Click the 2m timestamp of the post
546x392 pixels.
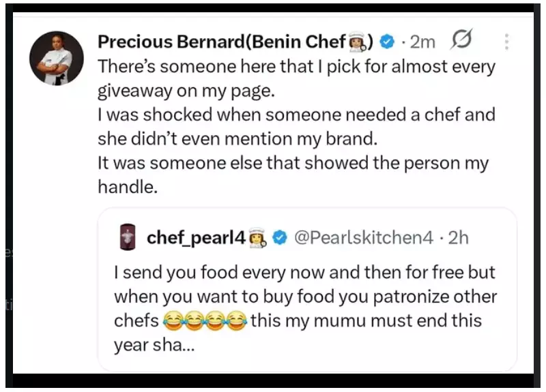pyautogui.click(x=423, y=42)
